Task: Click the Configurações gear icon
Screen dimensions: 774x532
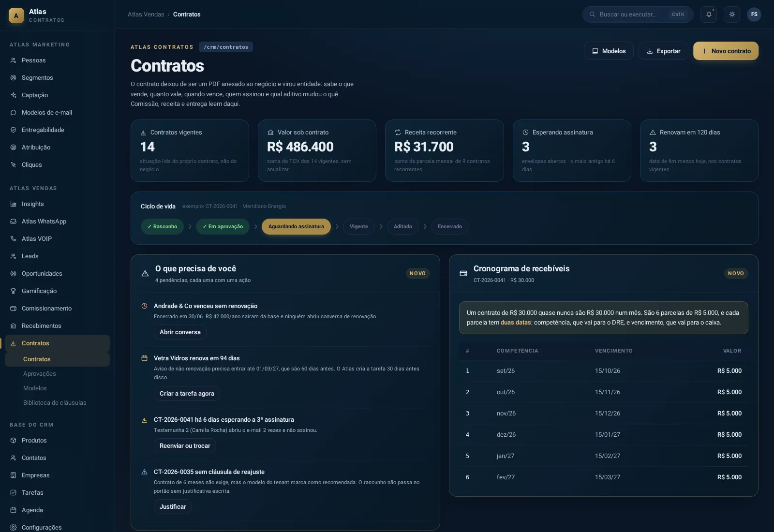Action: [14, 528]
